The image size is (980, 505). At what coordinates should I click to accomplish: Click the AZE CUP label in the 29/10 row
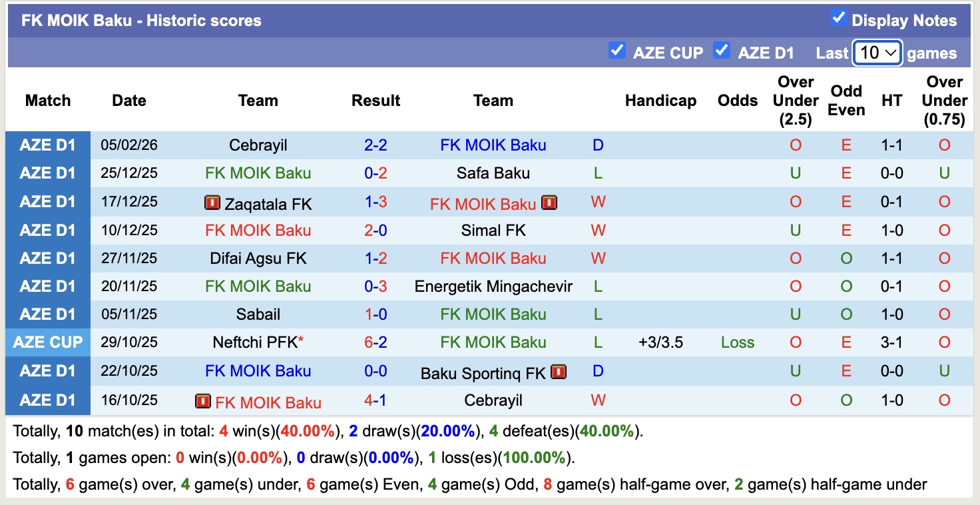(47, 342)
